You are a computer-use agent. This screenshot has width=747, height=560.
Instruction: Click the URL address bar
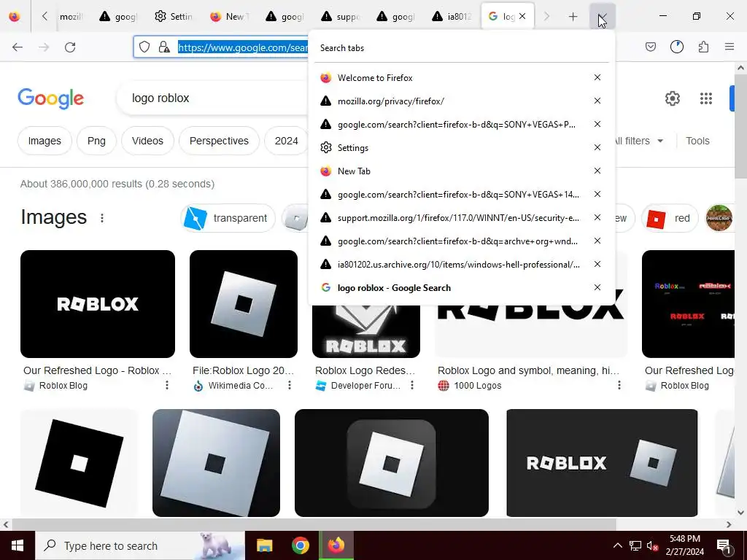pos(242,47)
